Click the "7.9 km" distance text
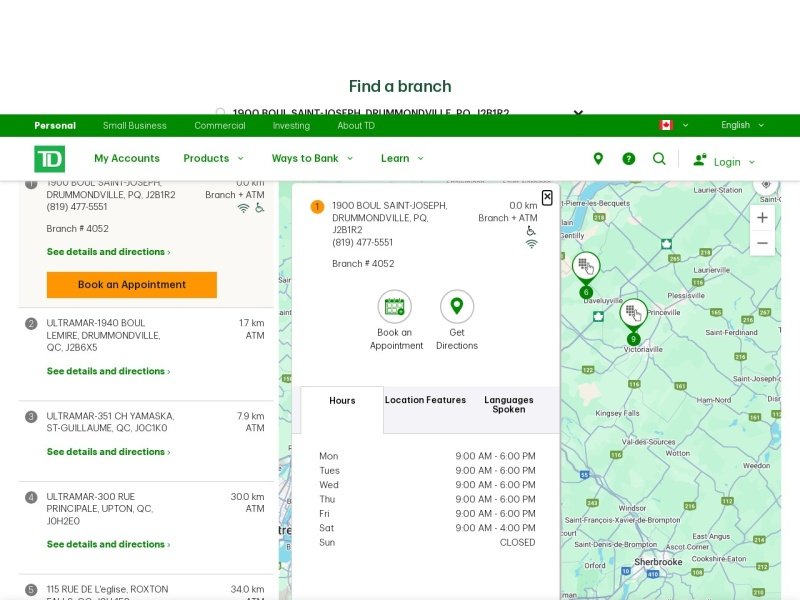Viewport: 800px width, 600px height. 251,416
